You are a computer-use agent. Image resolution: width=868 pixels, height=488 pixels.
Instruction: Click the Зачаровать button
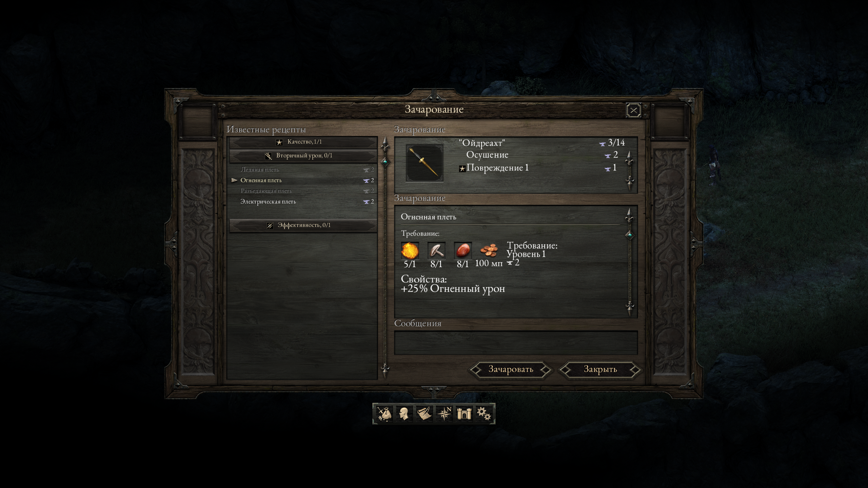point(511,369)
